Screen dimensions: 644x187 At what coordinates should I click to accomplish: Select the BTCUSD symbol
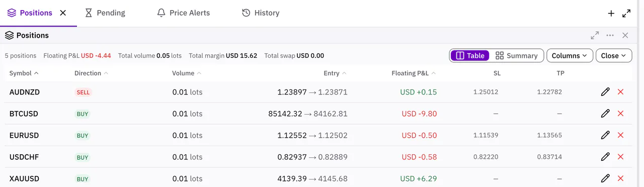[24, 114]
